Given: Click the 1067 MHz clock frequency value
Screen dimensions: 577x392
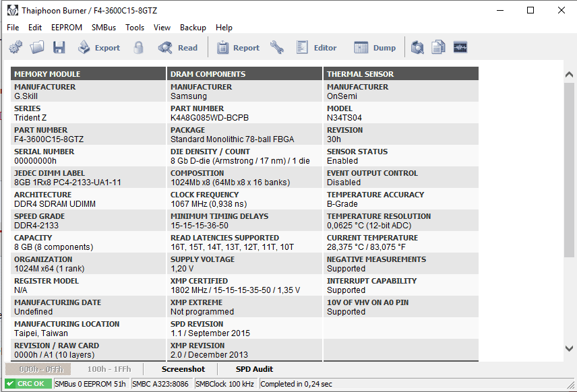Looking at the screenshot, I should click(209, 204).
